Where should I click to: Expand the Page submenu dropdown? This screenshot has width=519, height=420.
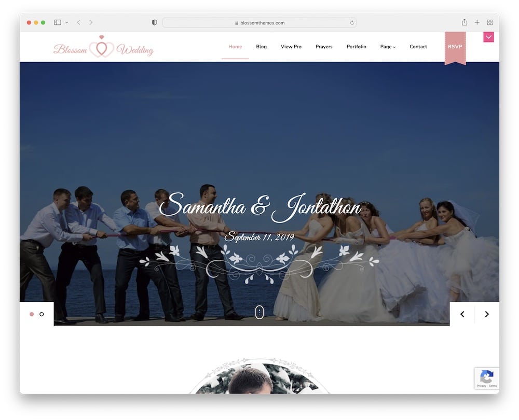388,47
